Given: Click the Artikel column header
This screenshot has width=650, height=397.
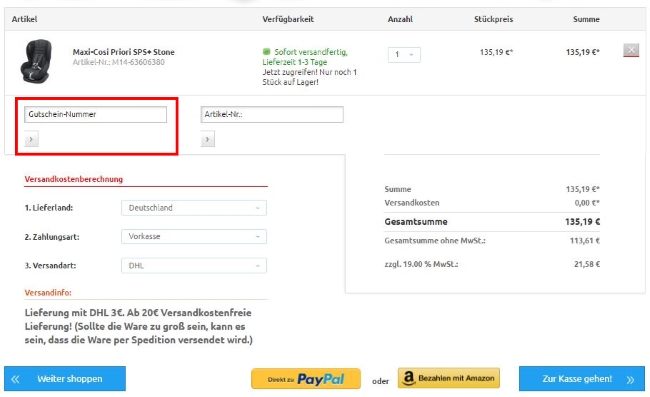Looking at the screenshot, I should [x=24, y=19].
